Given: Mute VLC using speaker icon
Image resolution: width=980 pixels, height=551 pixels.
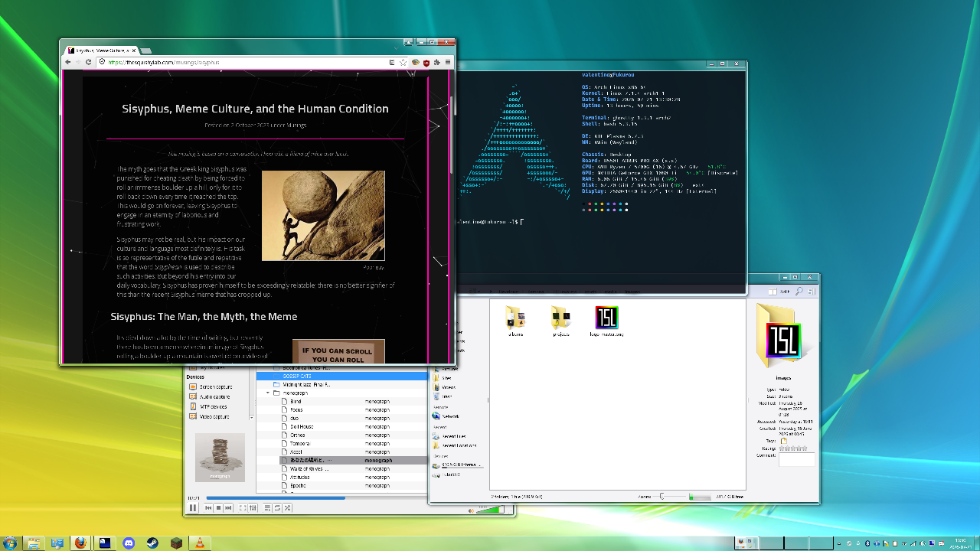Looking at the screenshot, I should 471,510.
